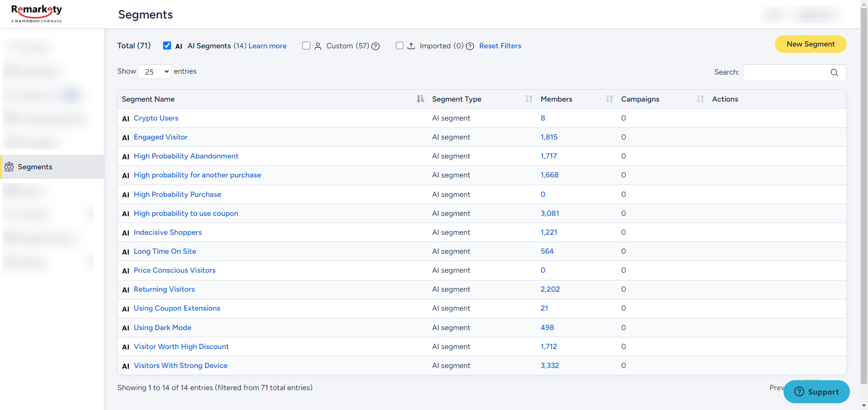
Task: Open High probability to use coupon
Action: (186, 213)
